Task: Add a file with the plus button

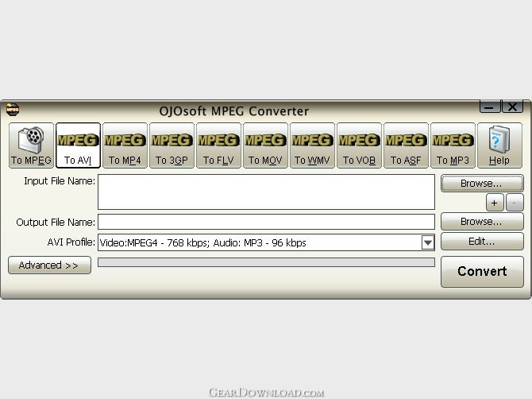Action: pyautogui.click(x=495, y=203)
